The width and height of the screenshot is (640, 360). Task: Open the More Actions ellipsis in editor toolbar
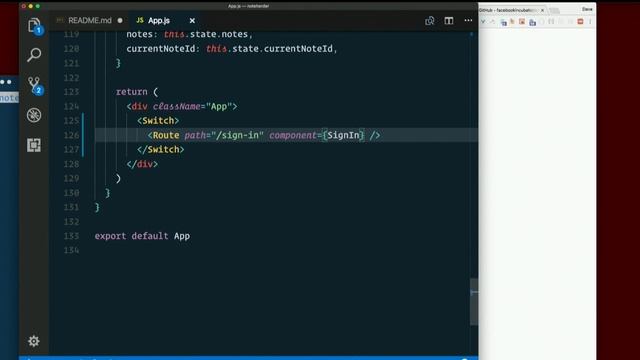468,20
